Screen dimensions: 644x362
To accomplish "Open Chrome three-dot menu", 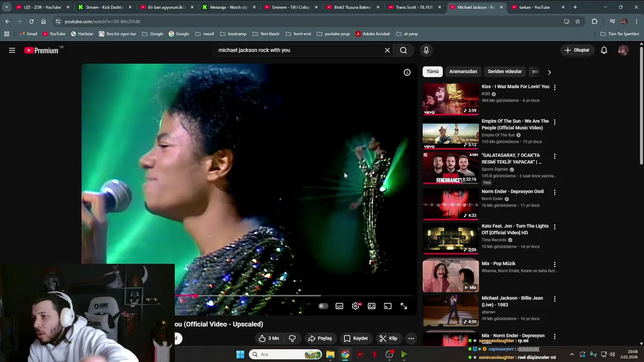I will 636,22.
